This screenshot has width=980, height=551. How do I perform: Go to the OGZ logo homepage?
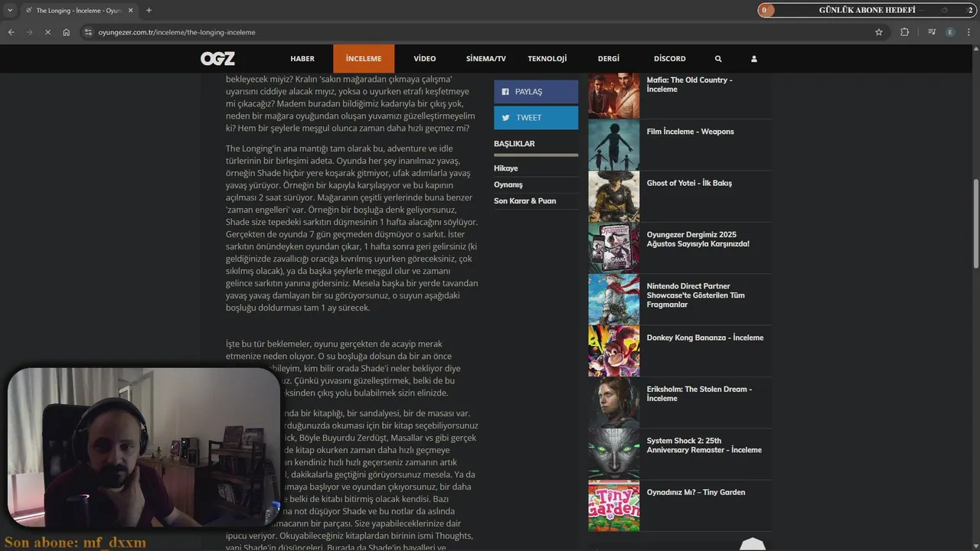point(217,58)
